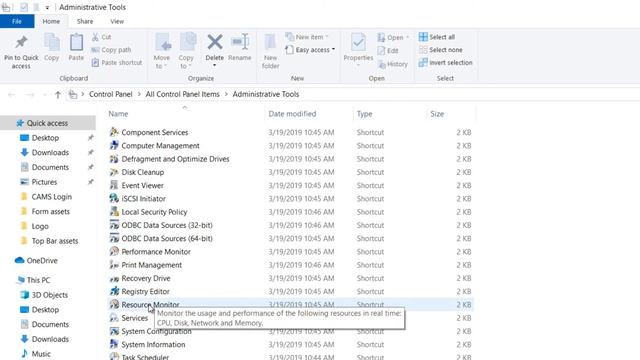Open the New item dropdown
Viewport: 640px width, 360px height.
tap(307, 37)
